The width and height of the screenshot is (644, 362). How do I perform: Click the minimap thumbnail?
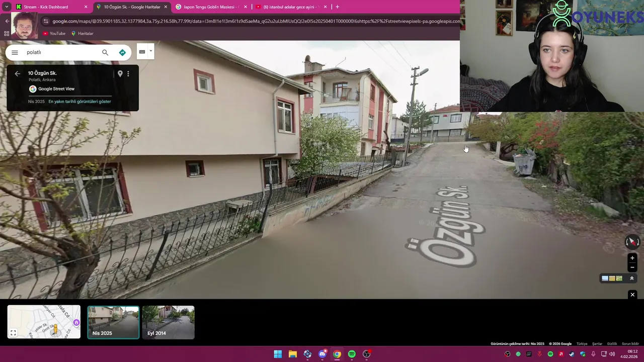[x=44, y=322]
